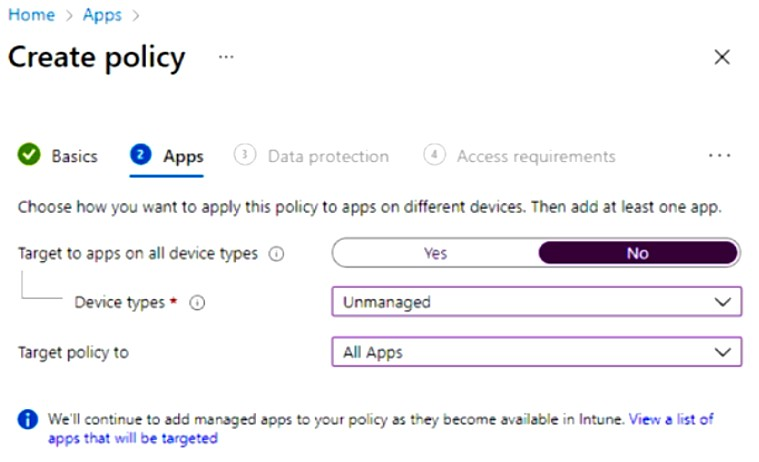The height and width of the screenshot is (462, 759).
Task: Open the ellipsis menu beside Create policy
Action: 226,57
